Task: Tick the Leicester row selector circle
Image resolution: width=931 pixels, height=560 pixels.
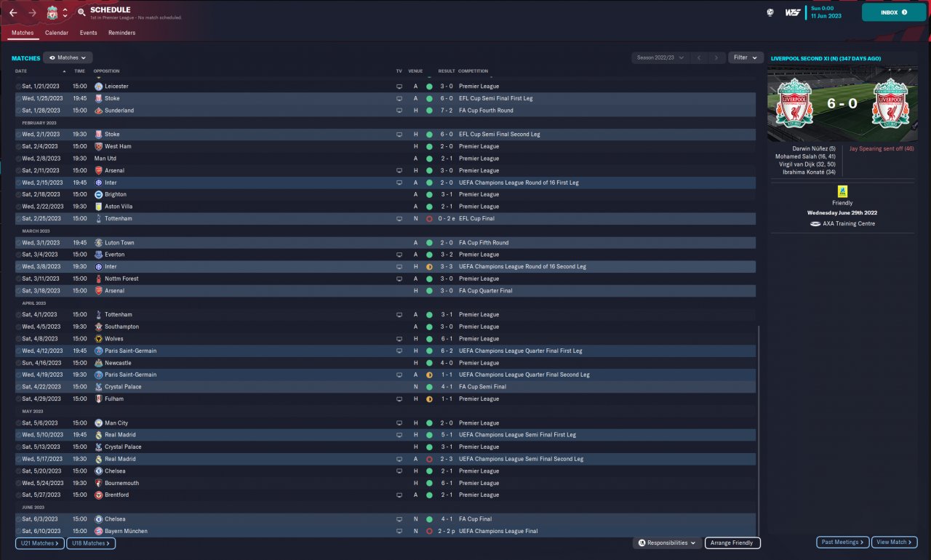Action: (x=19, y=87)
